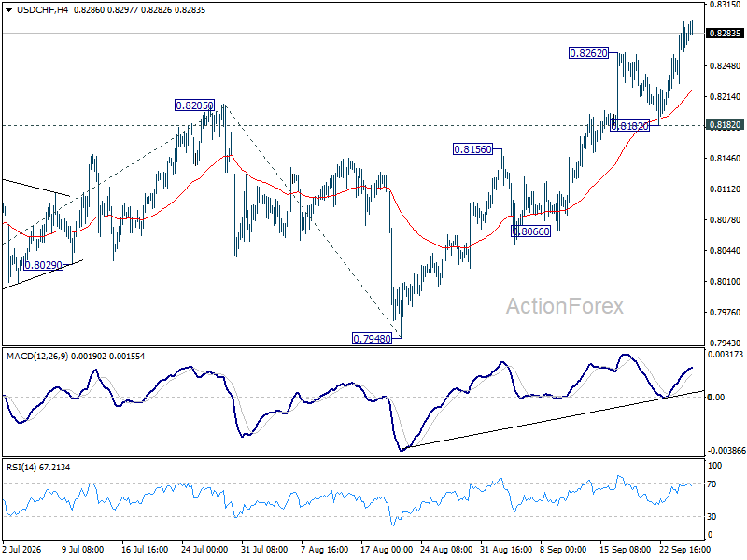Select the RSI(14) indicator label
The image size is (747, 560).
21,468
